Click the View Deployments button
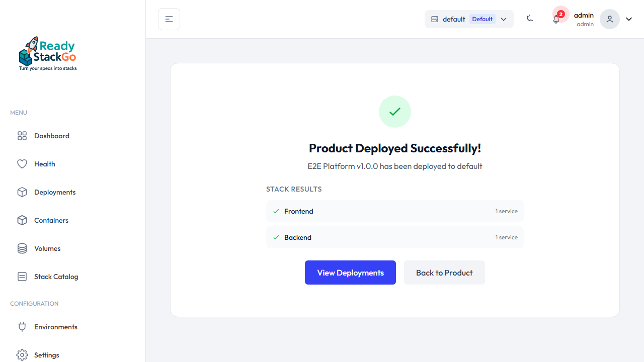Viewport: 644px width, 362px height. [350, 273]
